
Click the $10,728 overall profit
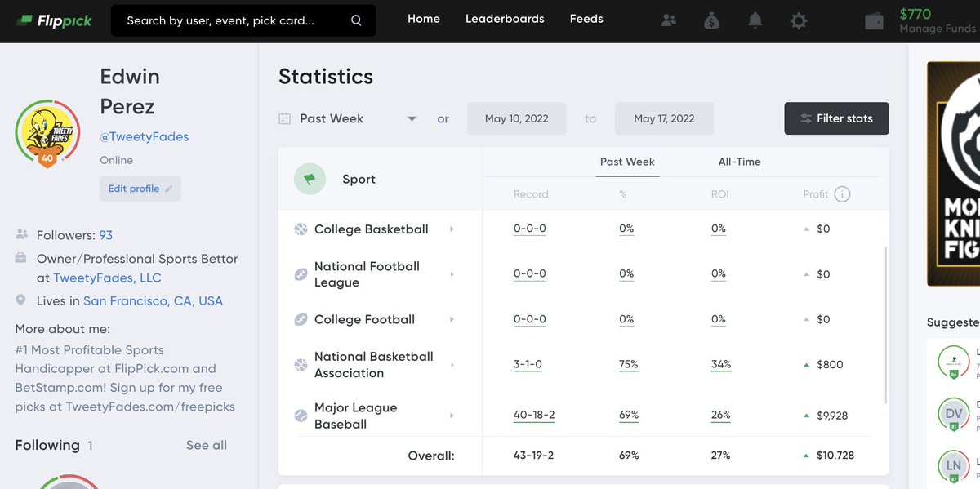[835, 456]
